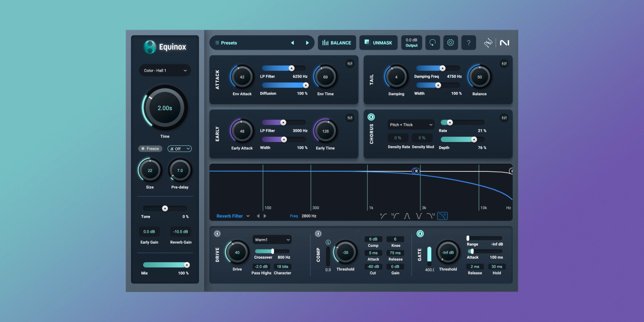This screenshot has width=644, height=322.
Task: Open the Warm1 drive type dropdown
Action: pos(272,240)
